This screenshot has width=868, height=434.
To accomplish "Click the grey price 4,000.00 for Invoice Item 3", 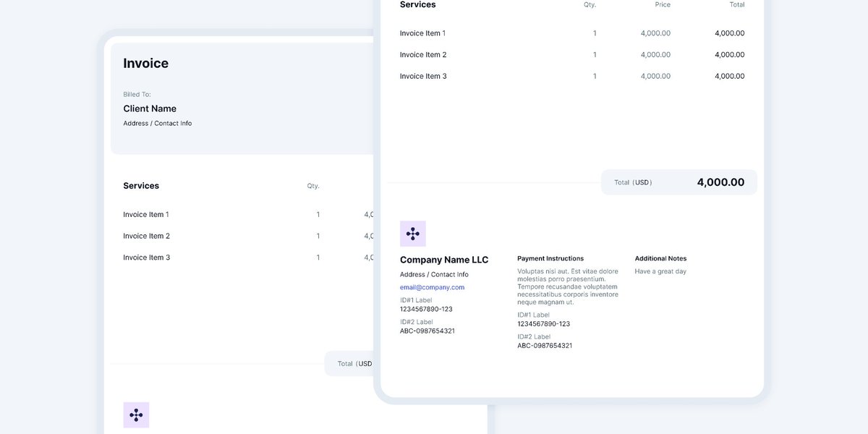I will coord(655,76).
